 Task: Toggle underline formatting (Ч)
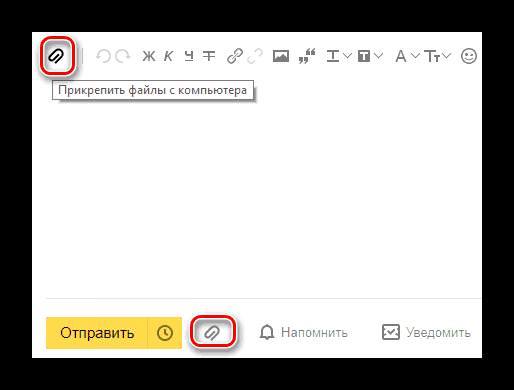click(189, 56)
